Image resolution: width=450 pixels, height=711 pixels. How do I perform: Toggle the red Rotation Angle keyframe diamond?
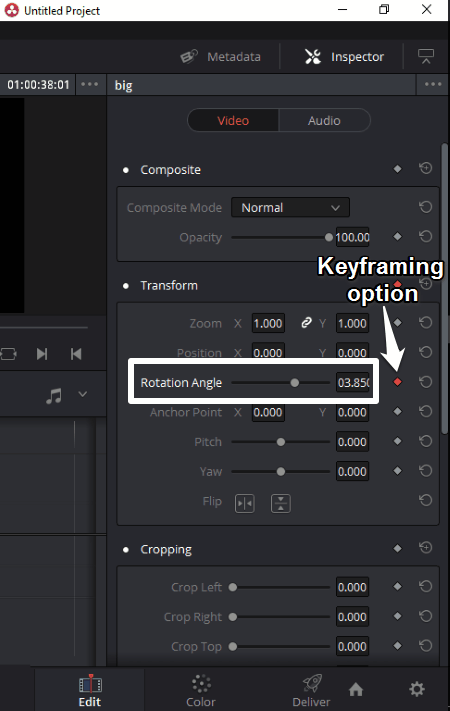click(397, 382)
